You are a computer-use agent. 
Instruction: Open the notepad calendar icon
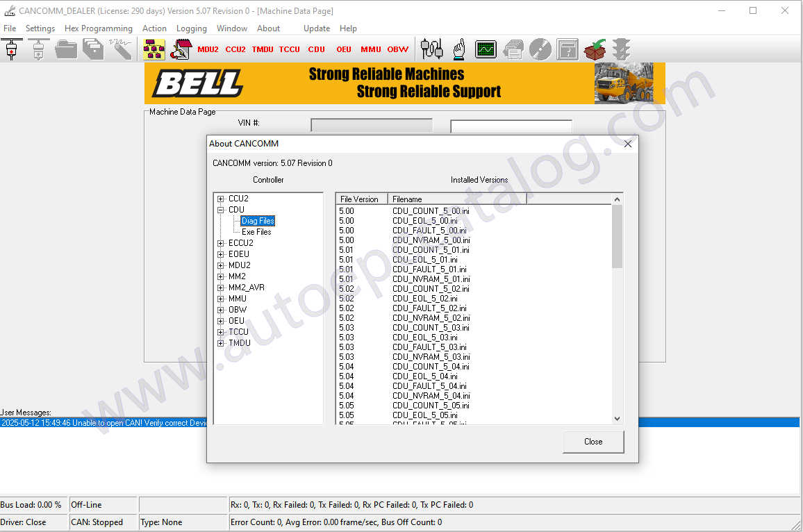click(181, 49)
